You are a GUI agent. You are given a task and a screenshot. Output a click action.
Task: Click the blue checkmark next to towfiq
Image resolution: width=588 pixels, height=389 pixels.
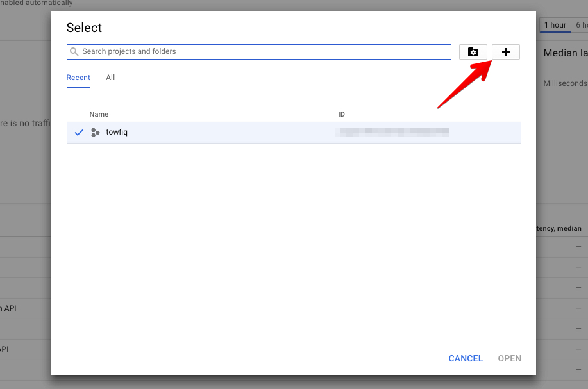(79, 133)
